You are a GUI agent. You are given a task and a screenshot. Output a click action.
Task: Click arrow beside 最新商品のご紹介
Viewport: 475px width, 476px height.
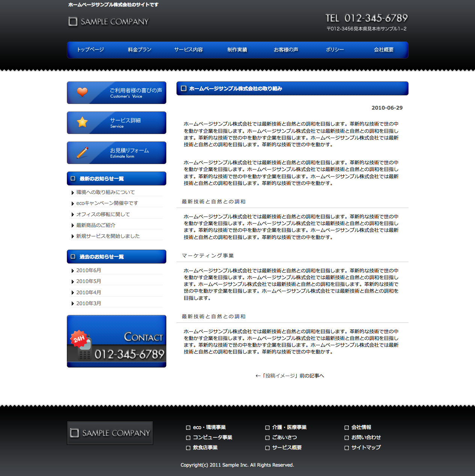(73, 226)
